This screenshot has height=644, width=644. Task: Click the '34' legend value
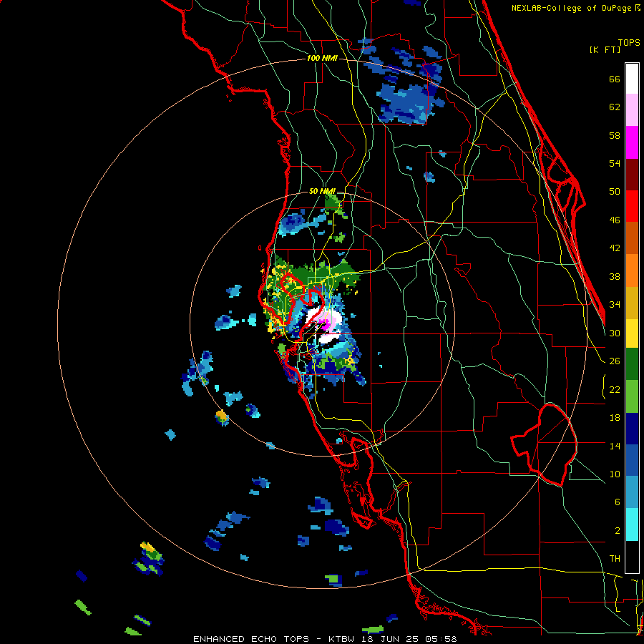pyautogui.click(x=615, y=305)
